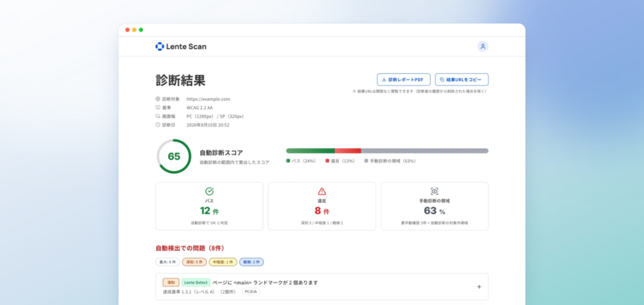644x305 pixels.
Task: Expand the main landmark issue with plus
Action: 479,287
